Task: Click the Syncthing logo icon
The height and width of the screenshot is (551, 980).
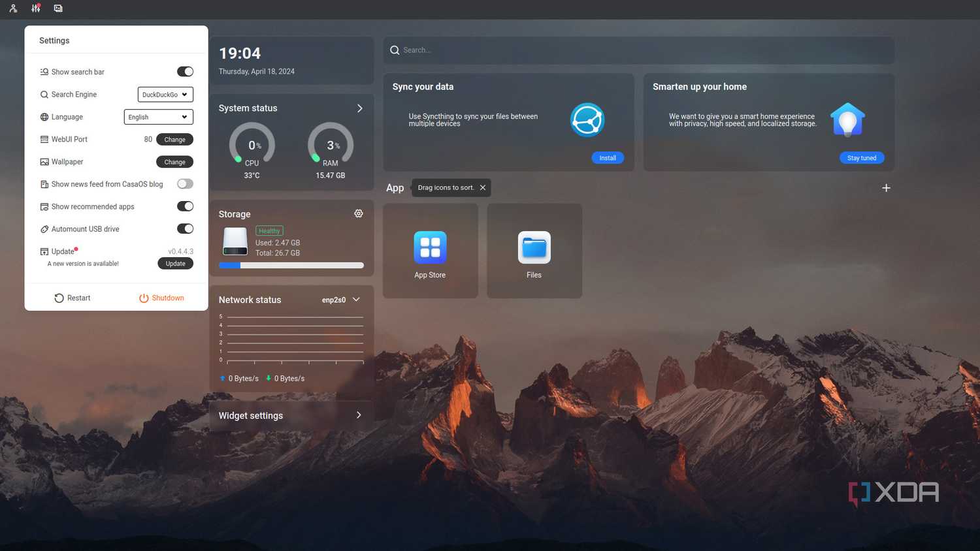Action: pyautogui.click(x=587, y=120)
